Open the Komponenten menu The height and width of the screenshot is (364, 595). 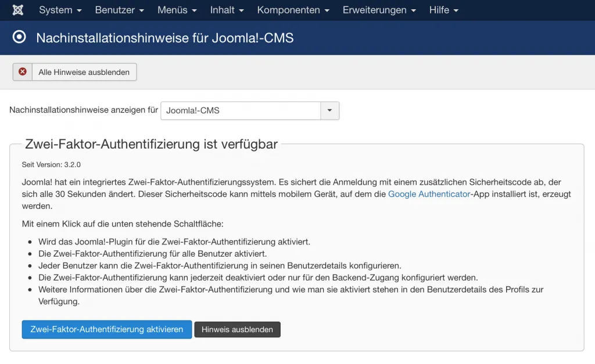(x=293, y=10)
